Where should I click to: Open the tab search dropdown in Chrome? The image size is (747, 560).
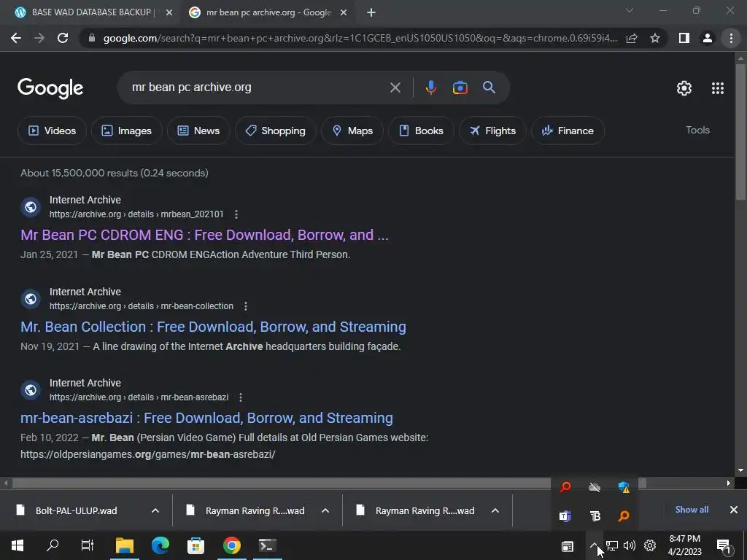click(630, 10)
